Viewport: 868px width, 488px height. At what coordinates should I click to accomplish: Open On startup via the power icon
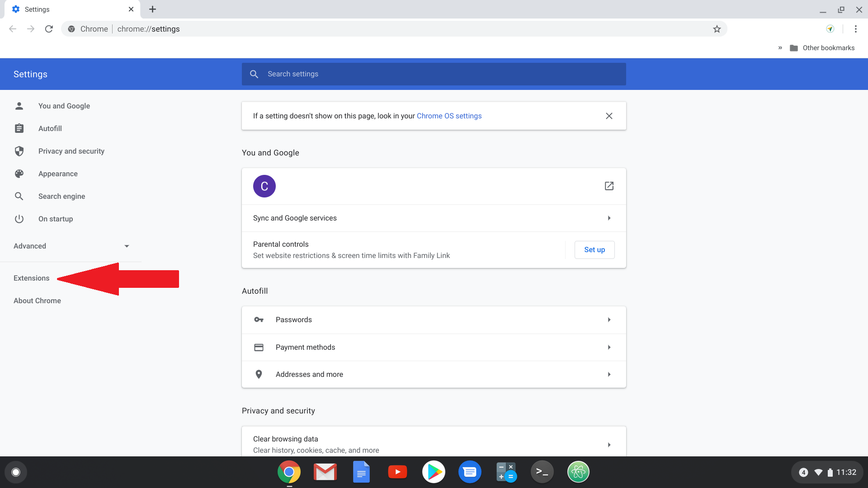pos(19,219)
